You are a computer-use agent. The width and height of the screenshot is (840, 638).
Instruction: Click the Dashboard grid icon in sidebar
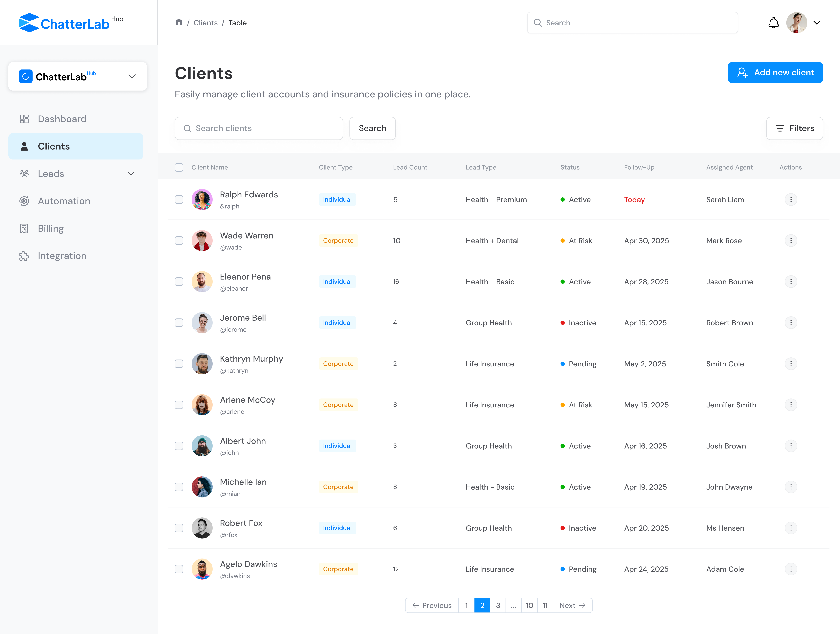[x=24, y=119]
